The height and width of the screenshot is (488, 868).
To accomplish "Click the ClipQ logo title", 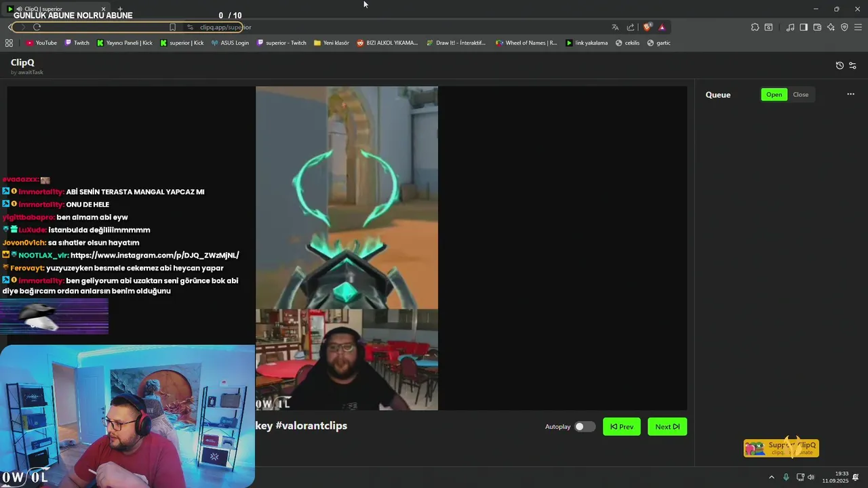I will (x=22, y=62).
